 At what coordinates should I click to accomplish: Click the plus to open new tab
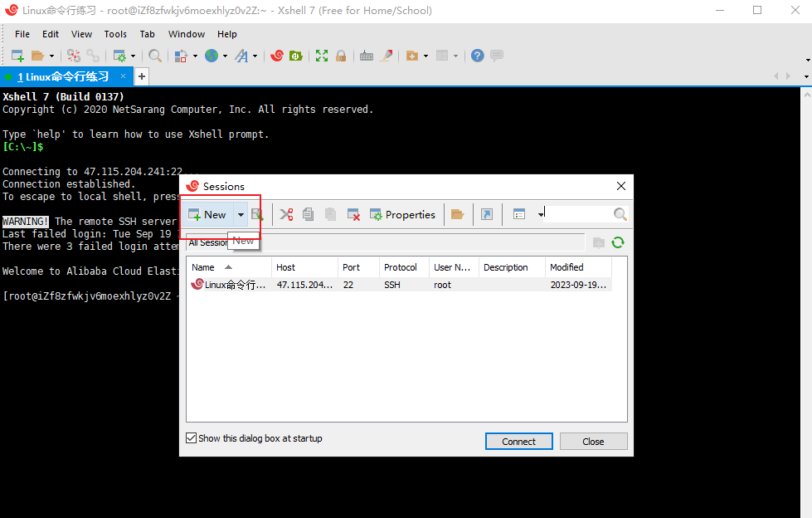point(141,76)
